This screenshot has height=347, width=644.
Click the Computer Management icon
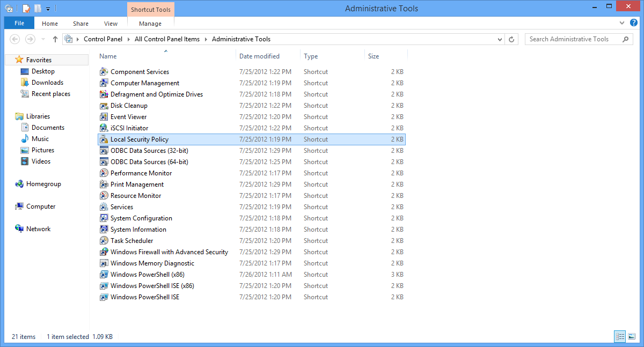104,83
